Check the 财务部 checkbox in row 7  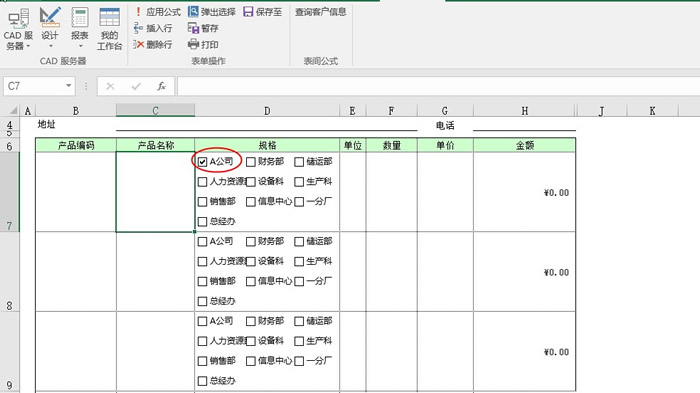click(251, 162)
